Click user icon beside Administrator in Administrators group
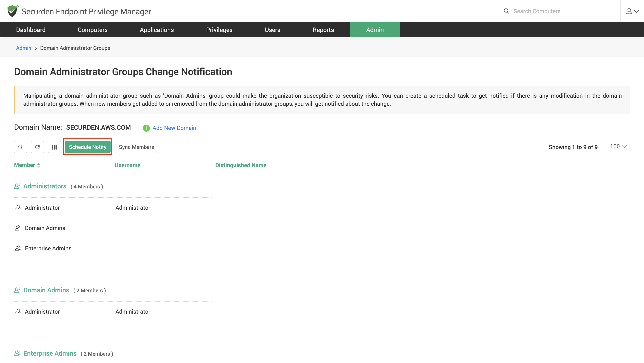 click(18, 208)
